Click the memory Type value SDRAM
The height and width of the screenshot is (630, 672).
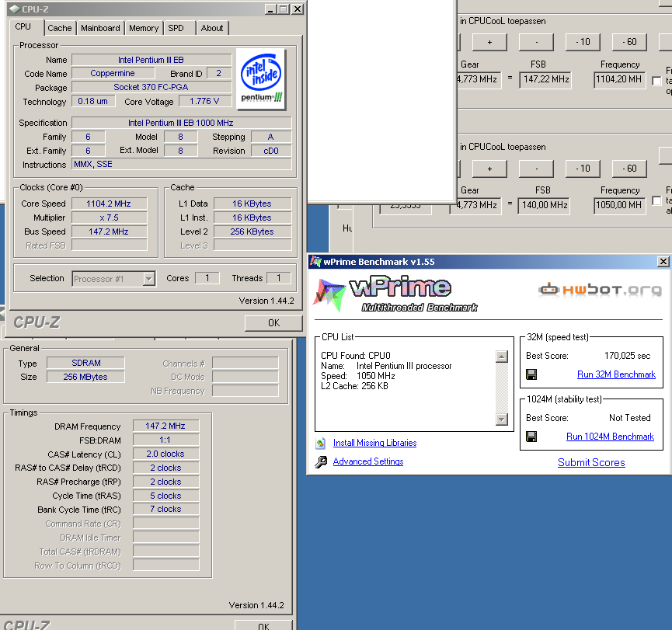pyautogui.click(x=85, y=363)
